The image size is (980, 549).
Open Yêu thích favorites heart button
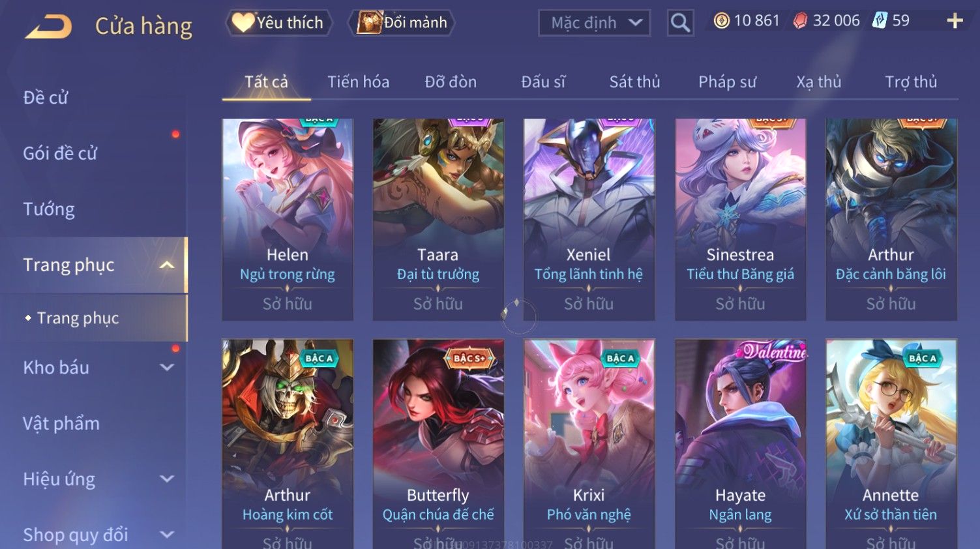coord(279,23)
